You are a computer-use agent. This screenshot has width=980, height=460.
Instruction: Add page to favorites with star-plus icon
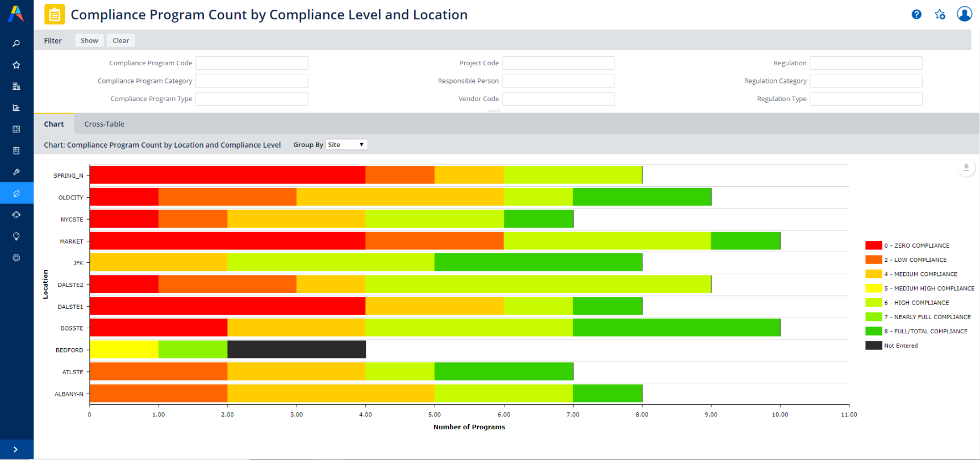[x=940, y=15]
